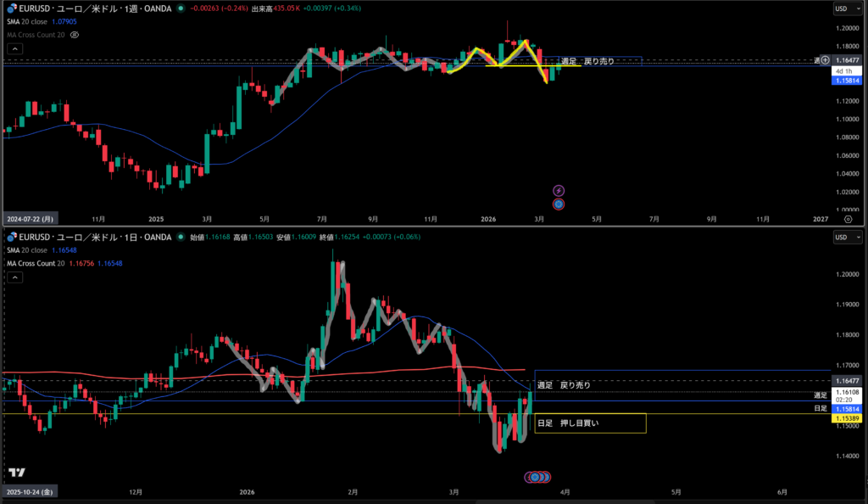This screenshot has height=504, width=868.
Task: Open the USD currency dropdown on weekly chart
Action: pos(841,8)
